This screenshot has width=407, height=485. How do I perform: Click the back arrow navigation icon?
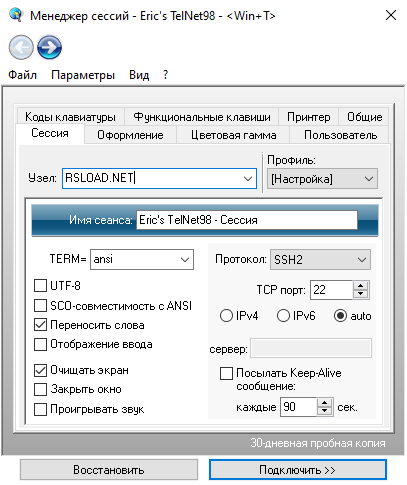pos(21,48)
